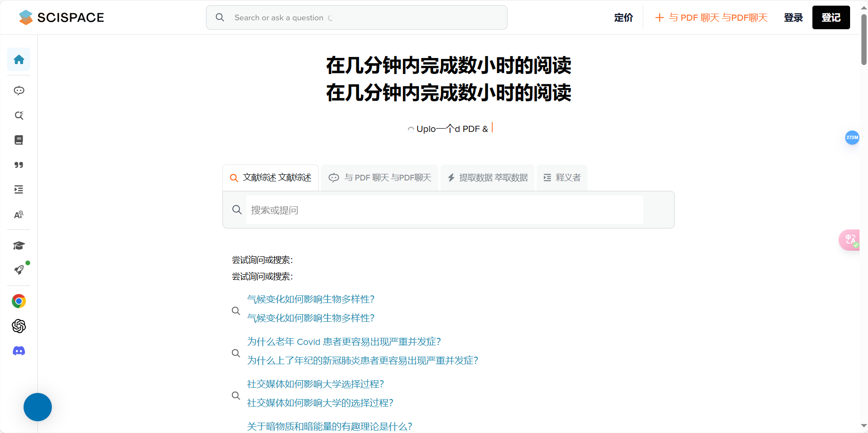Click the Chrome extension icon in sidebar
This screenshot has width=868, height=433.
[x=18, y=301]
